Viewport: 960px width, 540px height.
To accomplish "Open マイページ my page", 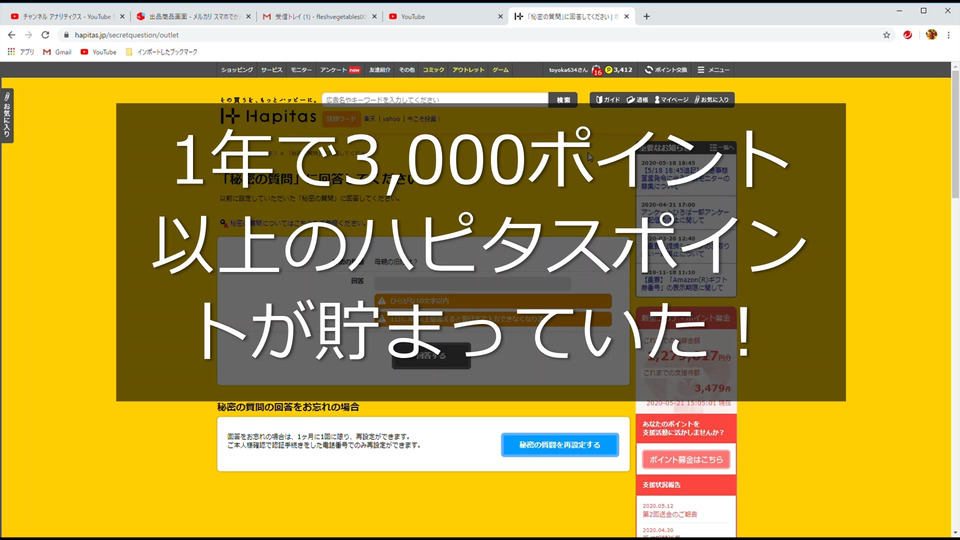I will (x=672, y=100).
